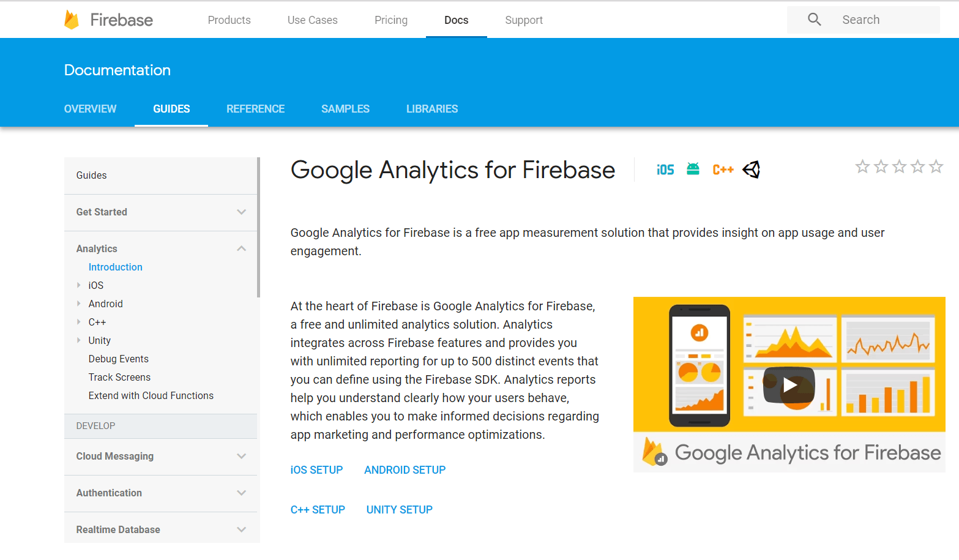959x560 pixels.
Task: Select the iOS platform icon
Action: tap(665, 170)
